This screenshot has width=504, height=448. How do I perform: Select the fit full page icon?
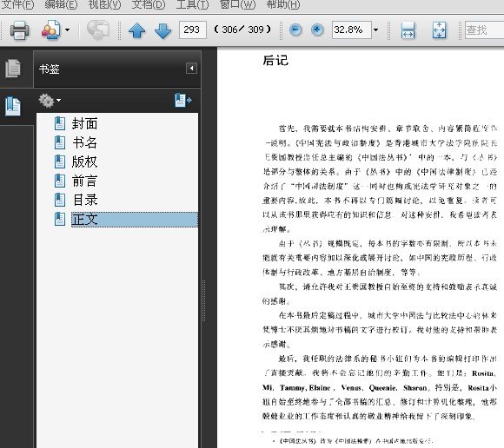439,30
